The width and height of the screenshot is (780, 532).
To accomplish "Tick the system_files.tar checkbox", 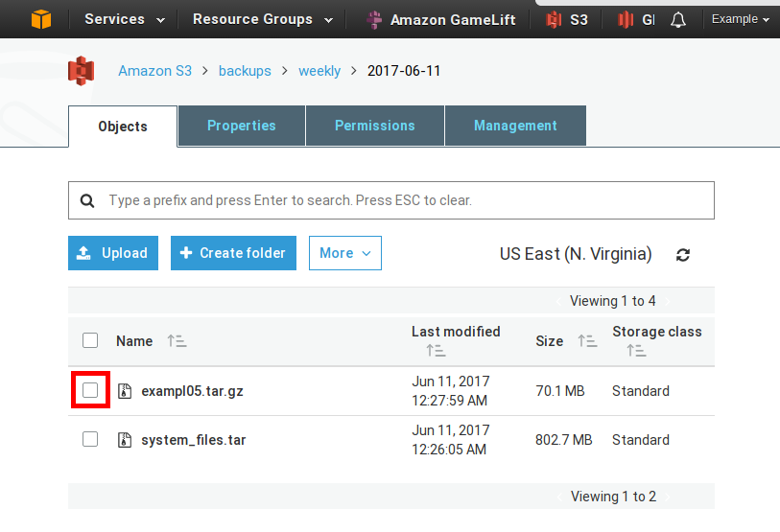I will 90,439.
